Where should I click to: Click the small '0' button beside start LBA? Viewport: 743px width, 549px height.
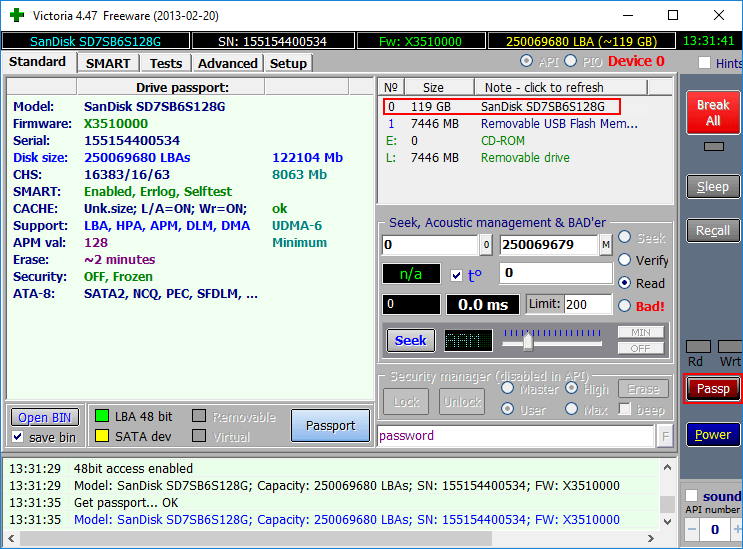click(486, 245)
